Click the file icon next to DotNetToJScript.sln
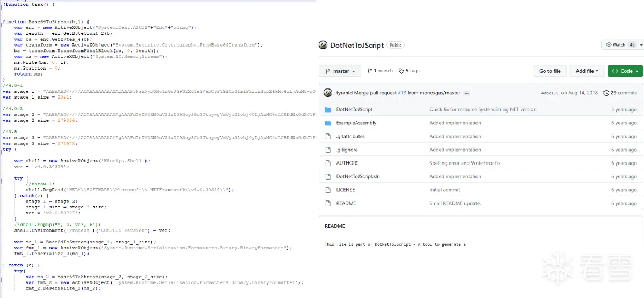 click(327, 176)
